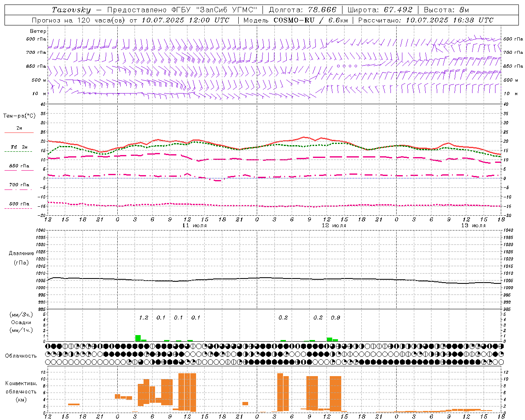Screen dimensions: 525x420
Task: Select the text Предоставлено ФГБУ "ЗапСиб УГМС"
Action: click(182, 10)
